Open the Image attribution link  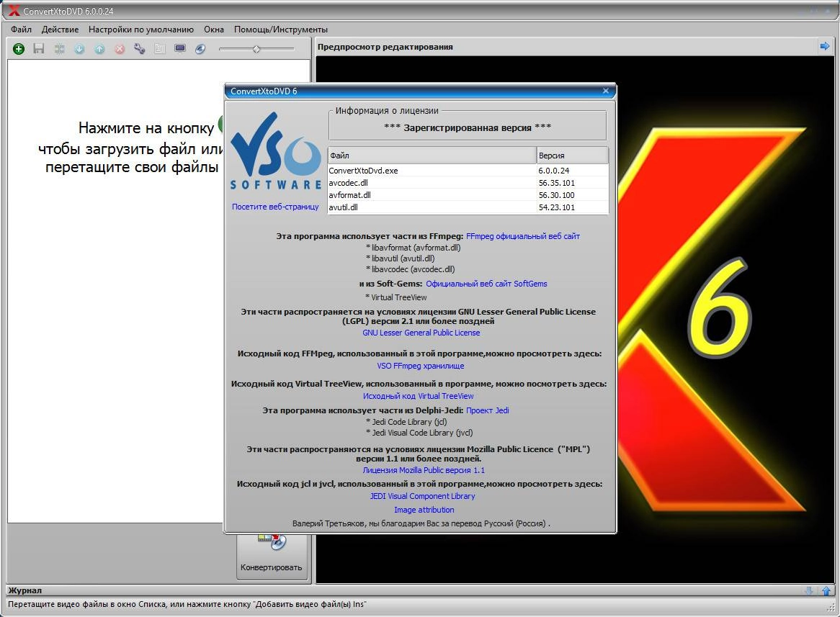tap(424, 510)
